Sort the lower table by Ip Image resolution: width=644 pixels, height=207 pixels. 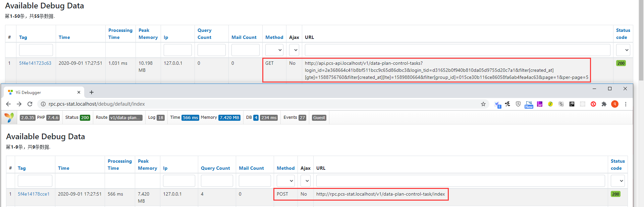(x=165, y=168)
